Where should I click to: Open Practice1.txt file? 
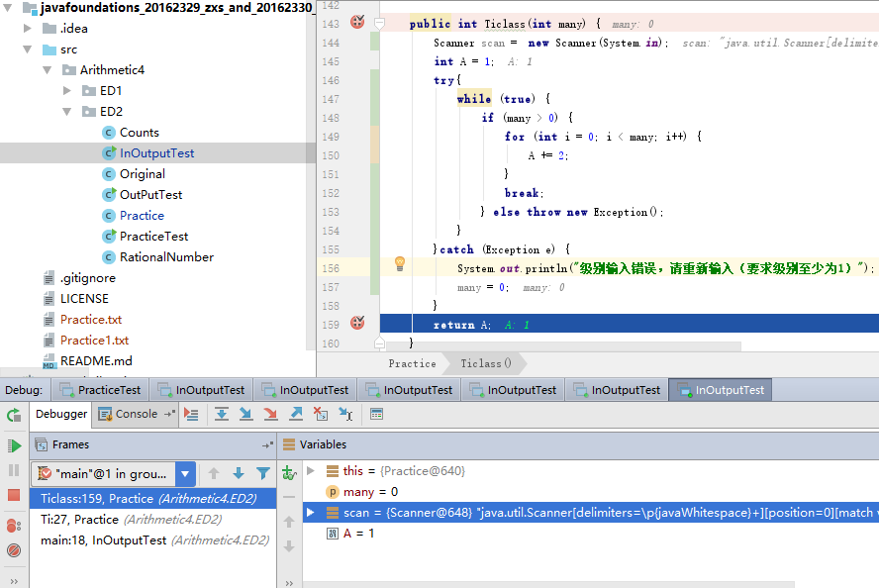pyautogui.click(x=94, y=340)
